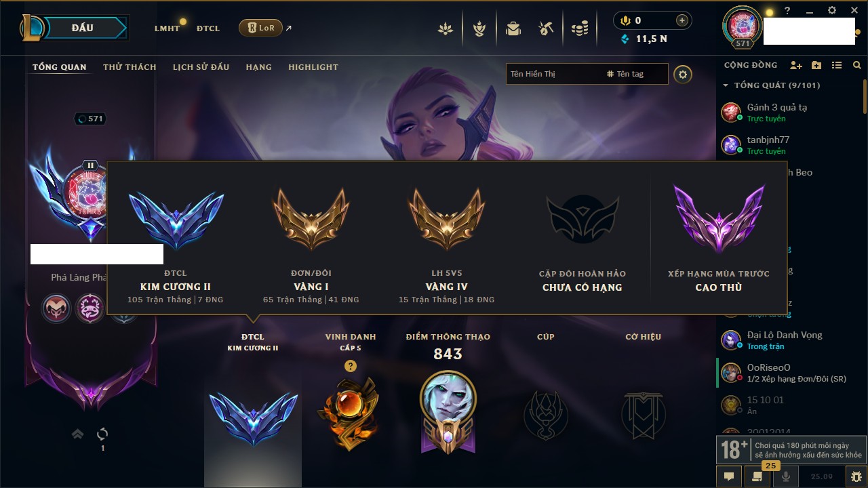The width and height of the screenshot is (868, 488).
Task: Toggle the microphone mute button
Action: click(786, 476)
